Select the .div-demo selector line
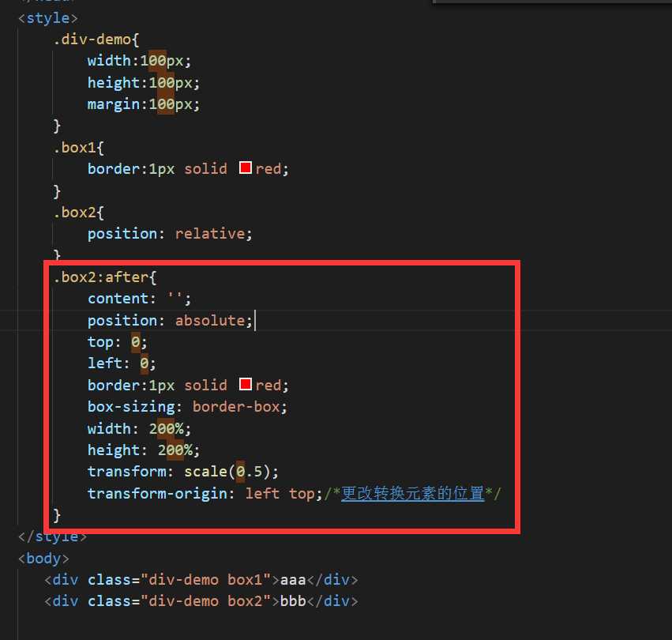Image resolution: width=672 pixels, height=640 pixels. [x=96, y=40]
